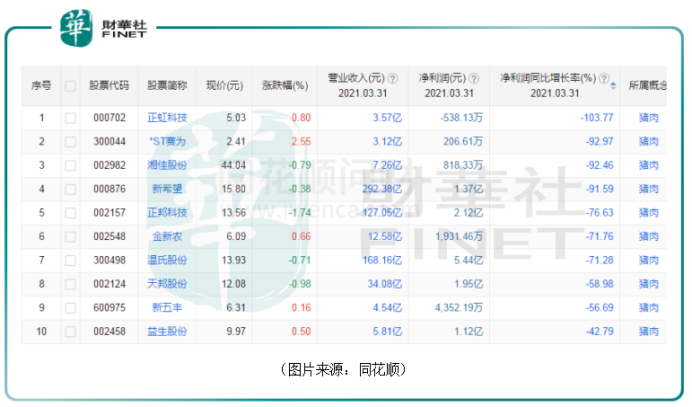This screenshot has height=407, width=692.
Task: Check the box for row 002124
Action: 70,284
